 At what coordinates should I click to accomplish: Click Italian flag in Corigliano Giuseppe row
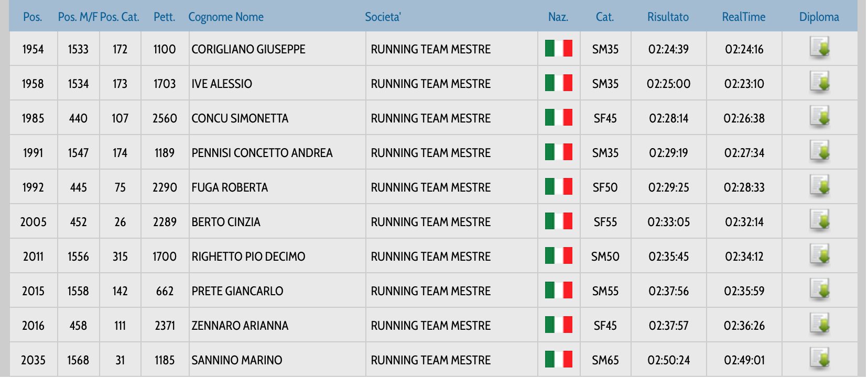click(558, 49)
